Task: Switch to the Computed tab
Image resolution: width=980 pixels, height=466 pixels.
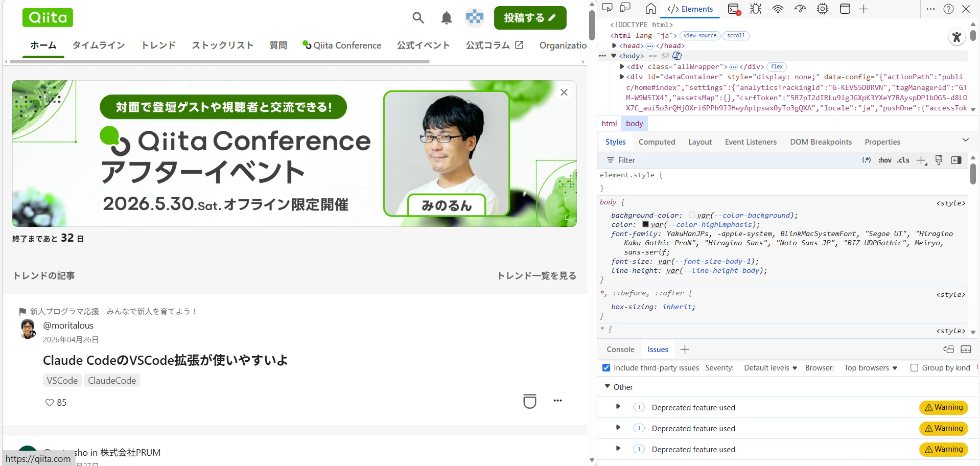Action: 657,142
